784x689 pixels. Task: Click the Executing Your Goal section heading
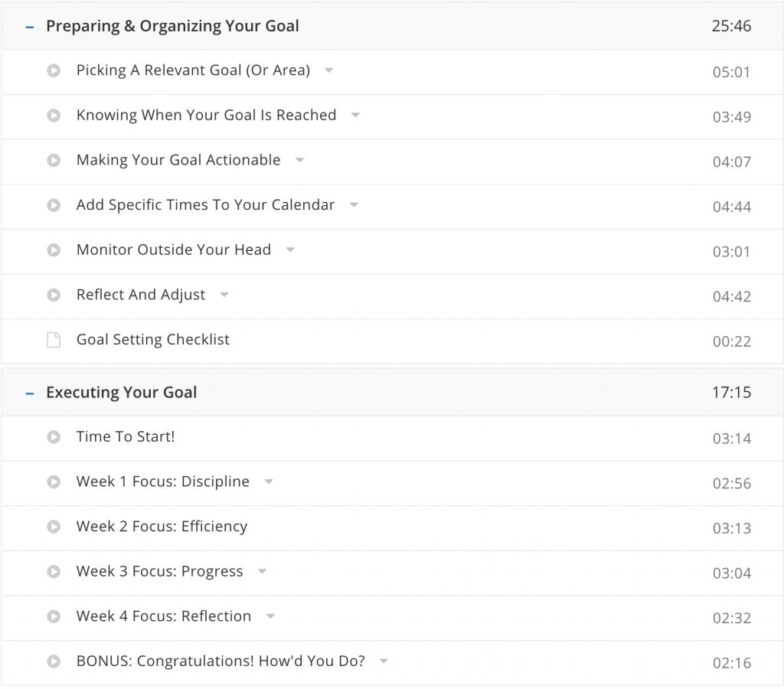122,393
